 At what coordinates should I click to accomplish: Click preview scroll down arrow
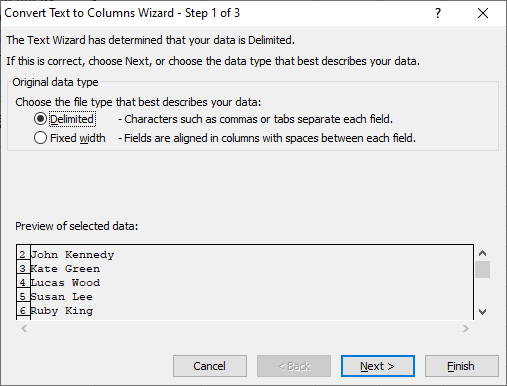tap(482, 312)
